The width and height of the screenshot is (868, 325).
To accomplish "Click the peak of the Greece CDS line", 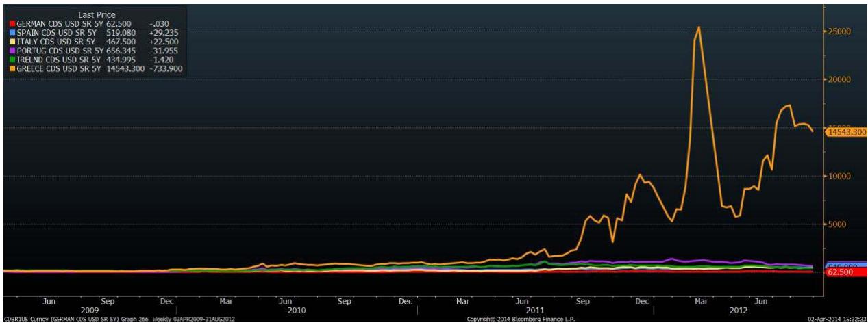I will tap(698, 27).
